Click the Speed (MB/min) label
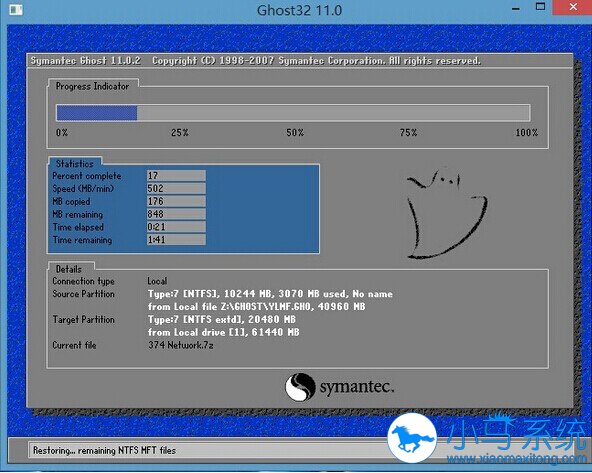592x473 pixels. click(x=83, y=189)
